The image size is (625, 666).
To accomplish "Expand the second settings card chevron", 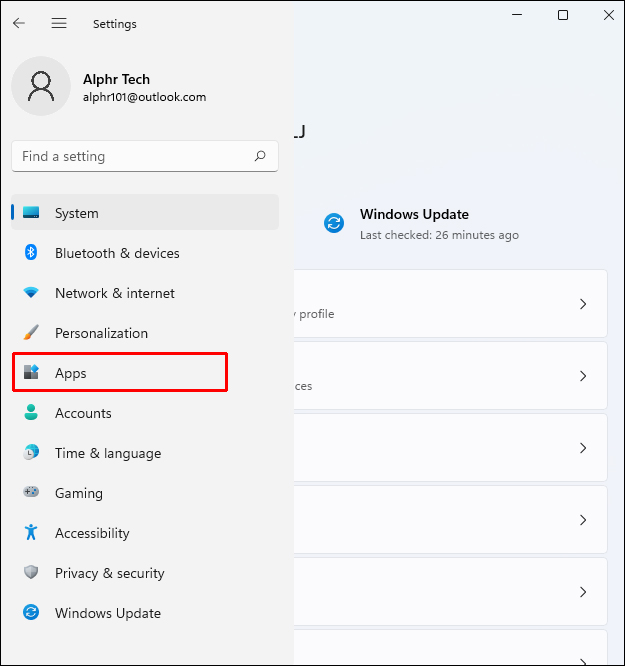I will click(583, 376).
